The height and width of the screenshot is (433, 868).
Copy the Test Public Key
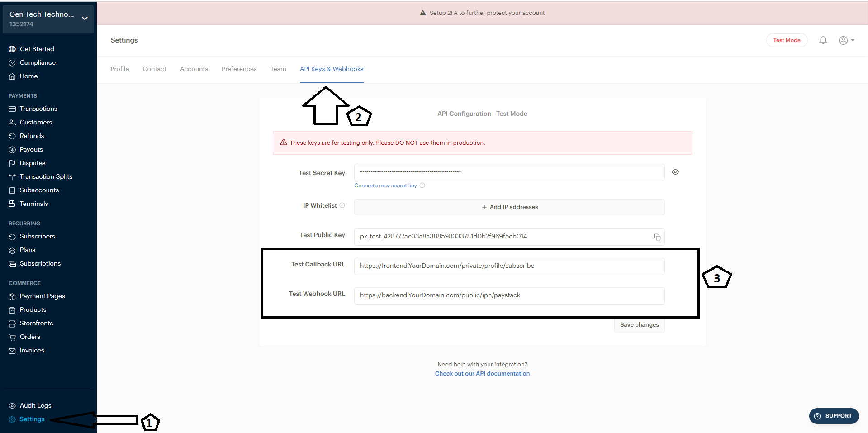click(657, 237)
